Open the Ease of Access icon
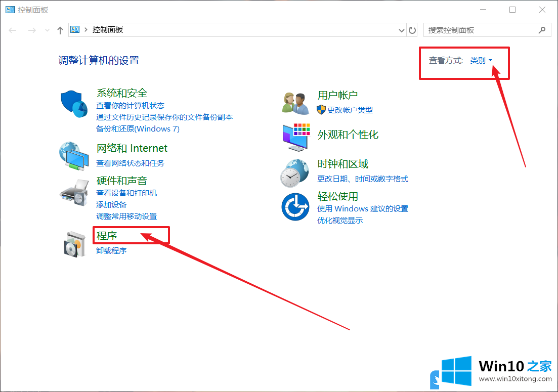 coord(295,206)
